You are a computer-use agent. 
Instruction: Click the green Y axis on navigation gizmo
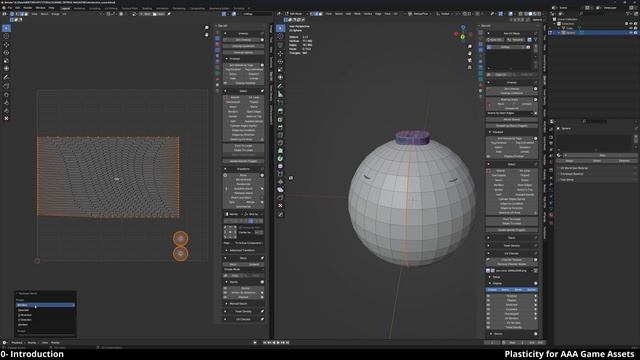click(x=462, y=37)
